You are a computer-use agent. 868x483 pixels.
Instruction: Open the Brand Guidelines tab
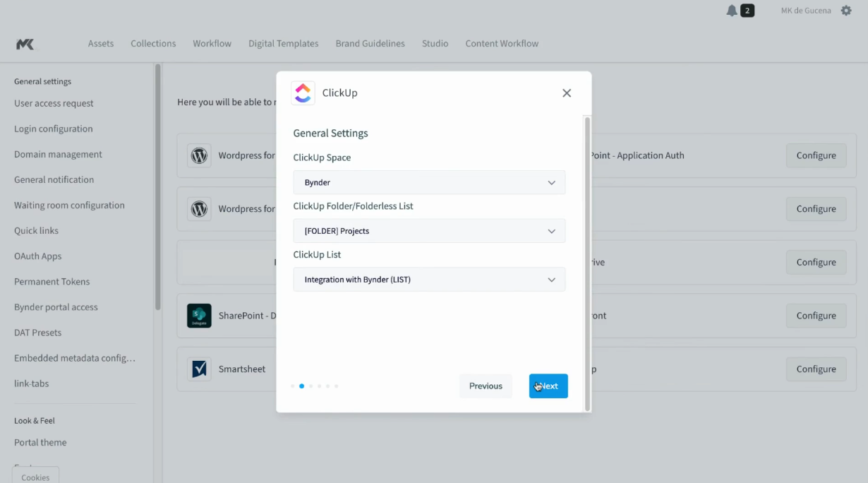pyautogui.click(x=370, y=44)
